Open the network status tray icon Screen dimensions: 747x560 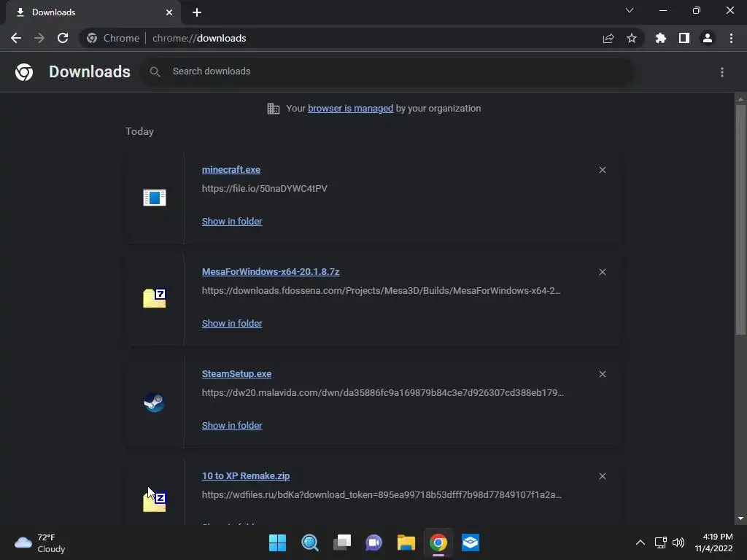point(661,542)
